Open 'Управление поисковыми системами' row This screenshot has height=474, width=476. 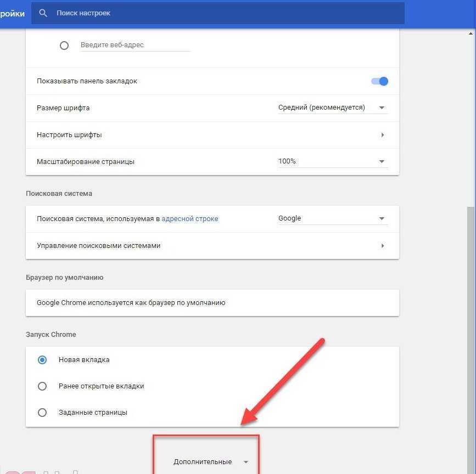click(99, 246)
